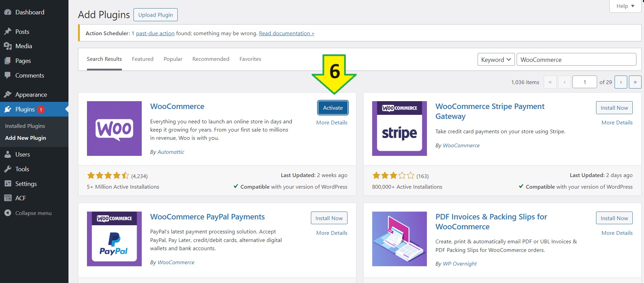The width and height of the screenshot is (644, 283).
Task: Click the Plugins plug icon
Action: [8, 109]
